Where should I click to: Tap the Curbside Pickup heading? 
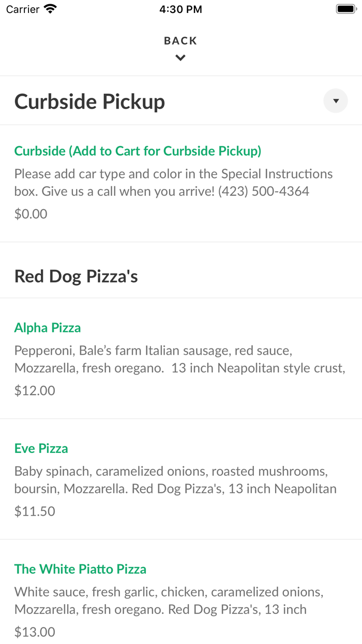[x=89, y=101]
